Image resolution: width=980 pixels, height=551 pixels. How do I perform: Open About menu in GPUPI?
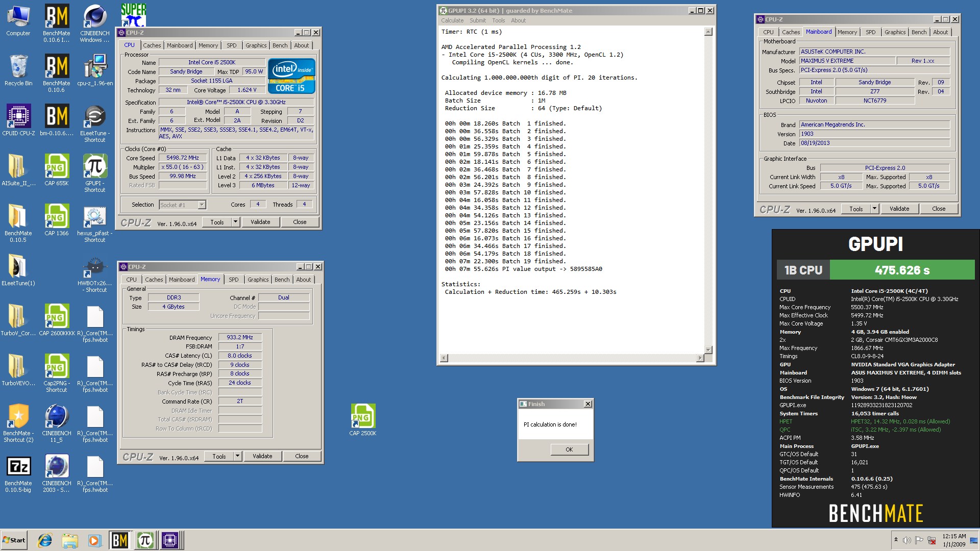[x=519, y=20]
